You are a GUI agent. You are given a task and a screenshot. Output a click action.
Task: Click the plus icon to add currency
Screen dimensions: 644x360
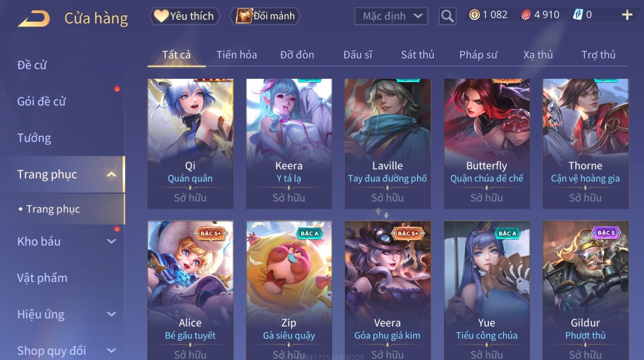[x=627, y=15]
